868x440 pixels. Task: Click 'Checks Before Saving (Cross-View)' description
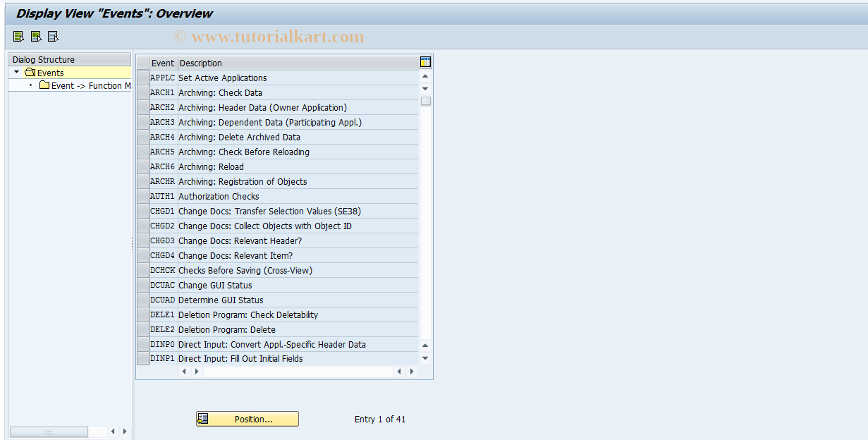(245, 270)
